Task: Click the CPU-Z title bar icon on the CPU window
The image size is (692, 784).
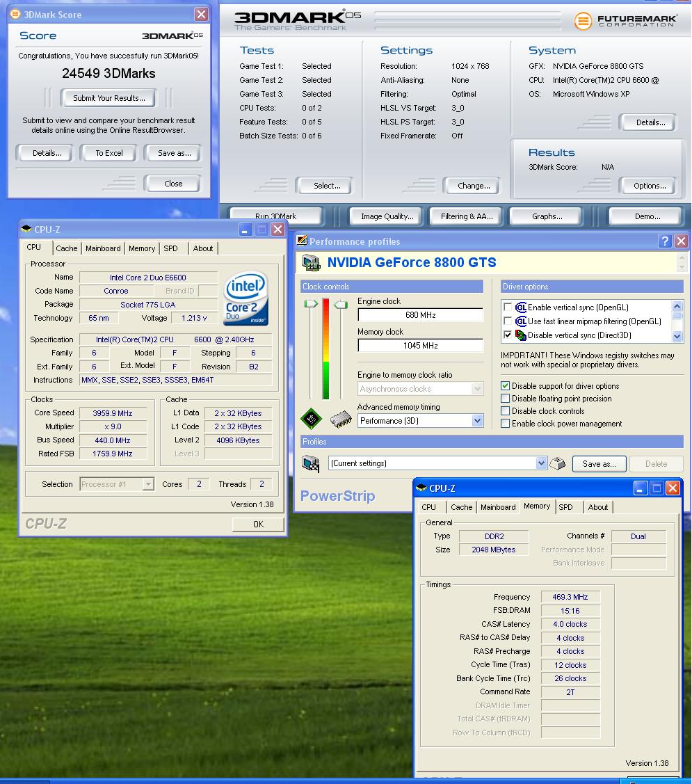Action: (26, 229)
